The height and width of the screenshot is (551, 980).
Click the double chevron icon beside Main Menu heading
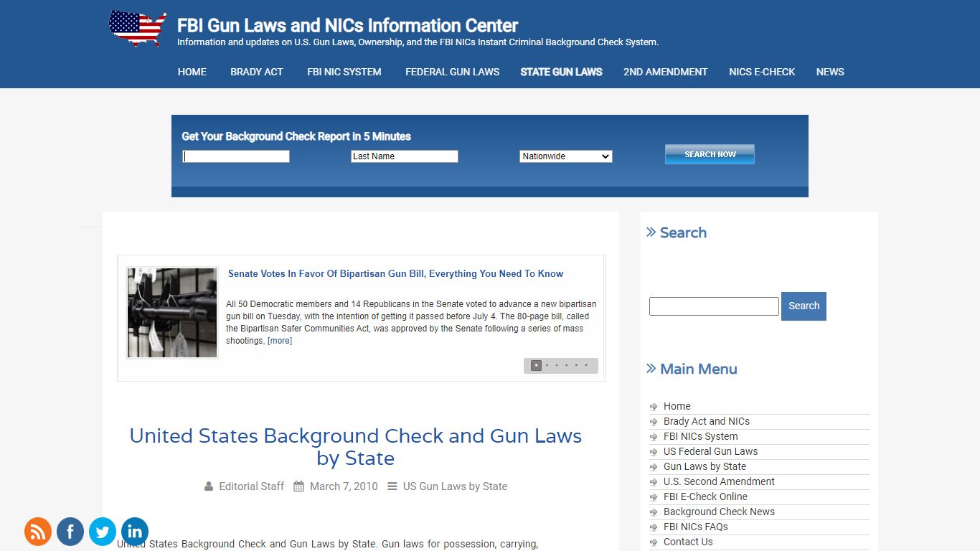click(651, 368)
